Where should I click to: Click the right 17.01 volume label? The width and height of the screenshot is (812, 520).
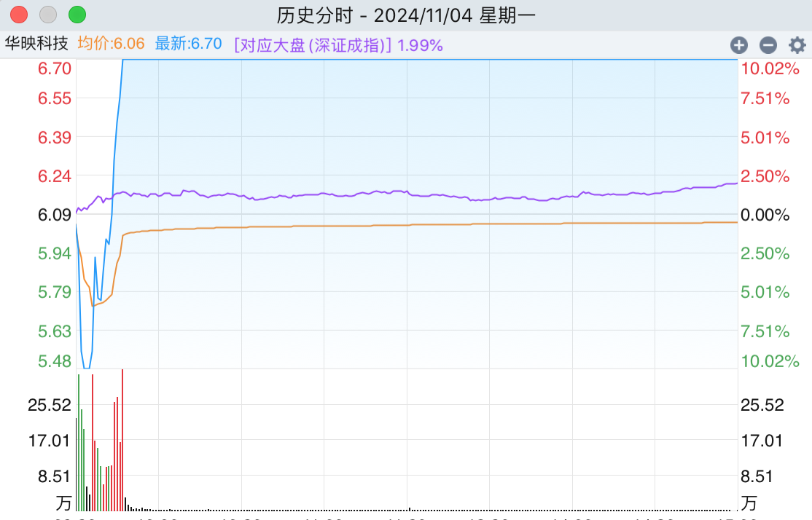point(761,441)
